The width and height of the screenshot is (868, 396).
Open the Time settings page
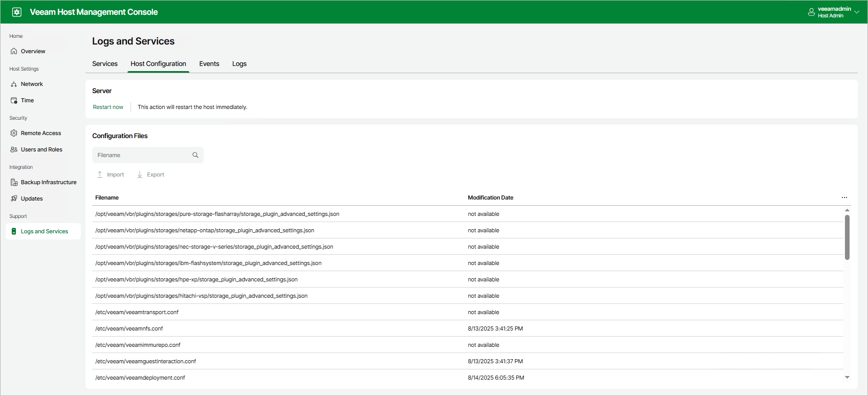[27, 100]
